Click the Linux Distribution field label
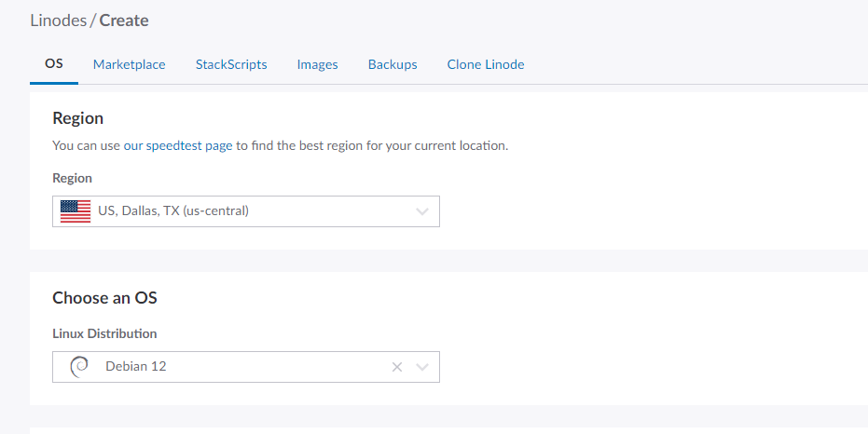This screenshot has width=868, height=434. click(104, 333)
